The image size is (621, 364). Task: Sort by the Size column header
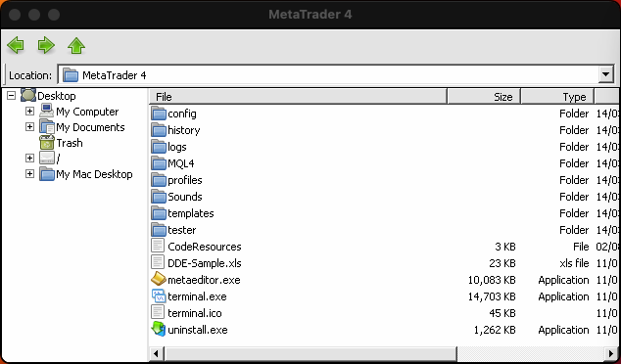pyautogui.click(x=484, y=97)
